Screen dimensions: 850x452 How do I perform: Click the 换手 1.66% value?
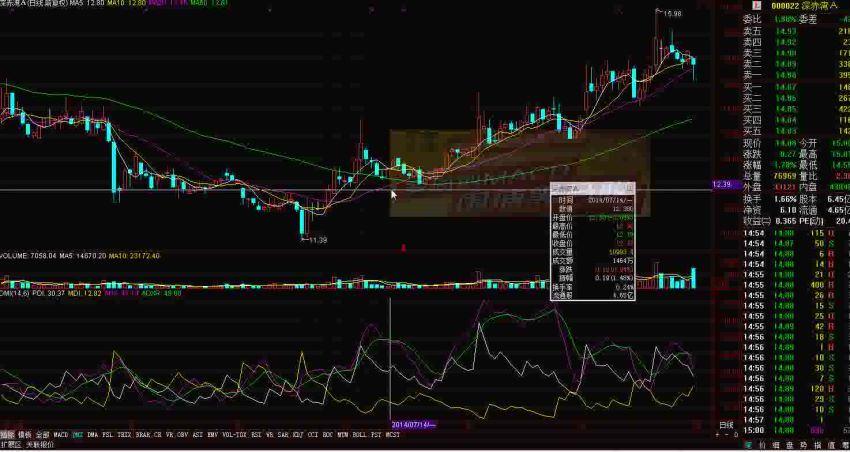[x=784, y=199]
